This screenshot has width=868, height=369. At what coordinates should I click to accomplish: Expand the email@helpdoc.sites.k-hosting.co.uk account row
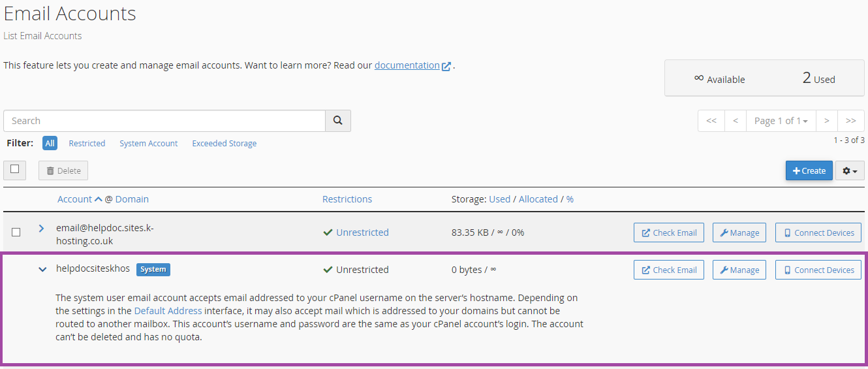click(x=41, y=229)
